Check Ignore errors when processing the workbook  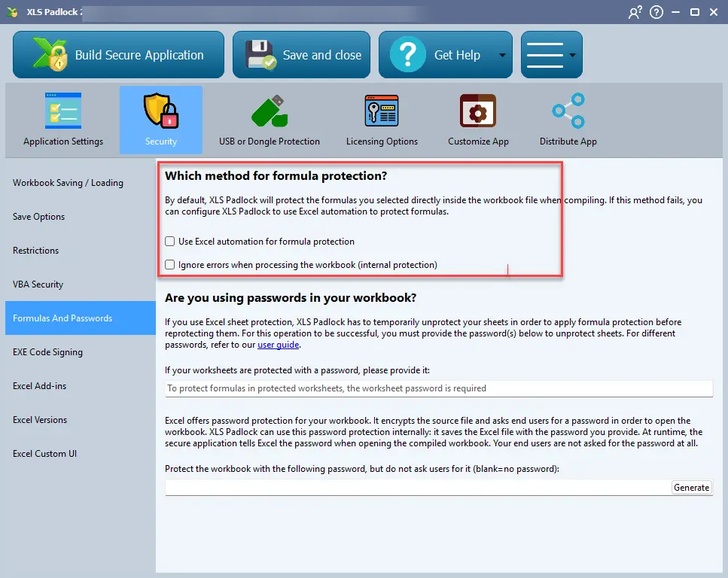(x=171, y=265)
